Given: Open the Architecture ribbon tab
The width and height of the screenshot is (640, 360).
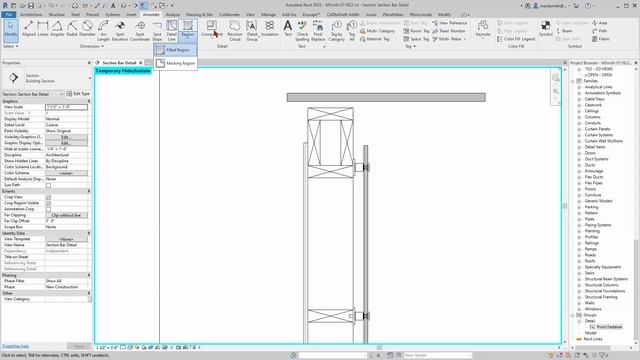Looking at the screenshot, I should coord(31,14).
